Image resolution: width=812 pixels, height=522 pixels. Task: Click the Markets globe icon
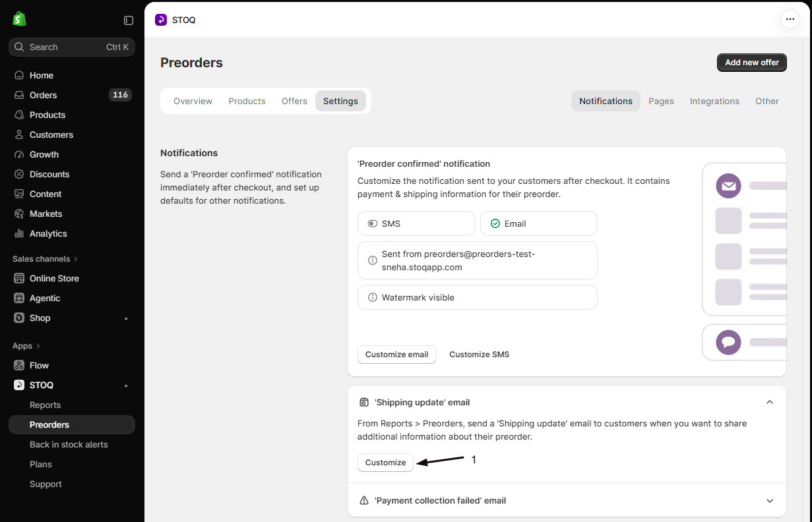coord(19,214)
